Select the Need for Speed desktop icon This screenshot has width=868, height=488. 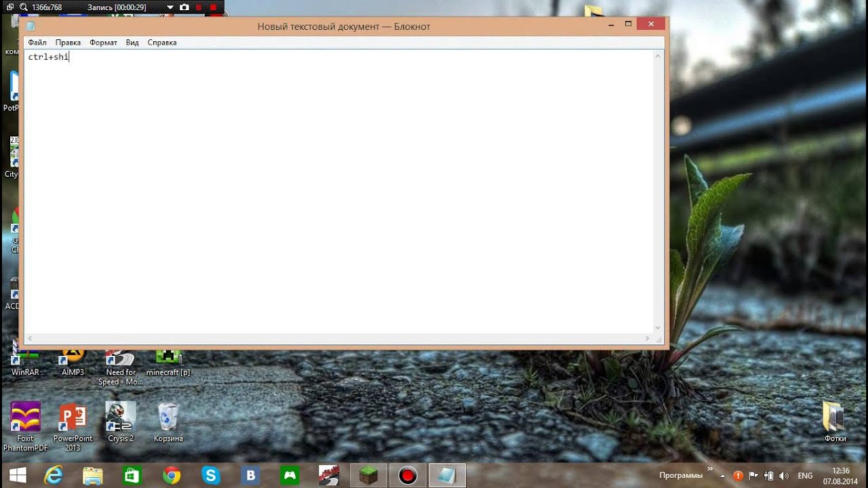click(x=121, y=367)
